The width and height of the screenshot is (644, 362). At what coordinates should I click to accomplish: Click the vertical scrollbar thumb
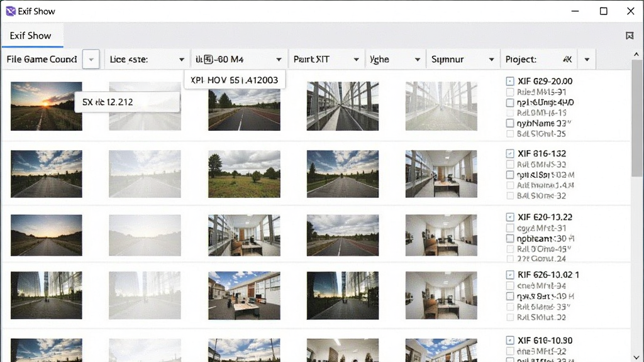[x=636, y=118]
